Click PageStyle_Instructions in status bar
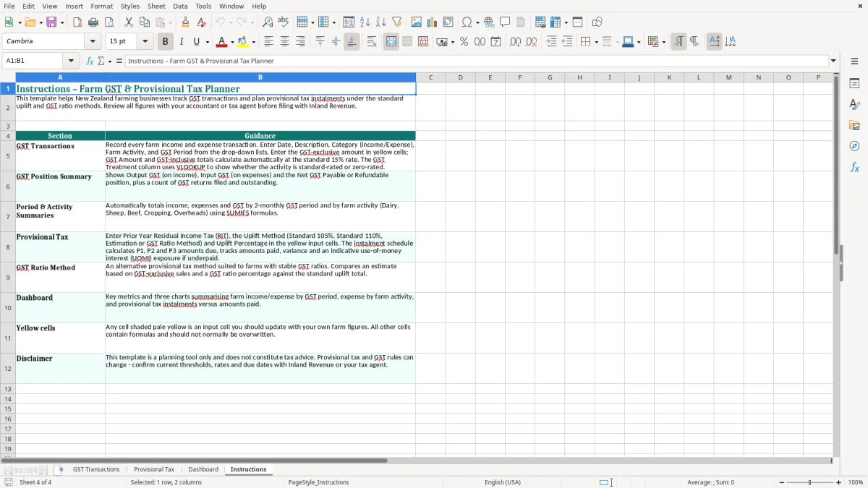 (x=318, y=482)
